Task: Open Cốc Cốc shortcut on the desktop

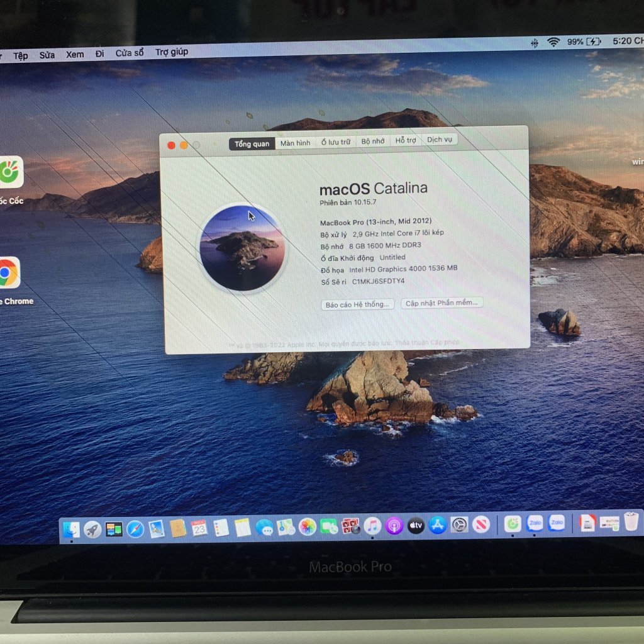Action: [x=9, y=172]
